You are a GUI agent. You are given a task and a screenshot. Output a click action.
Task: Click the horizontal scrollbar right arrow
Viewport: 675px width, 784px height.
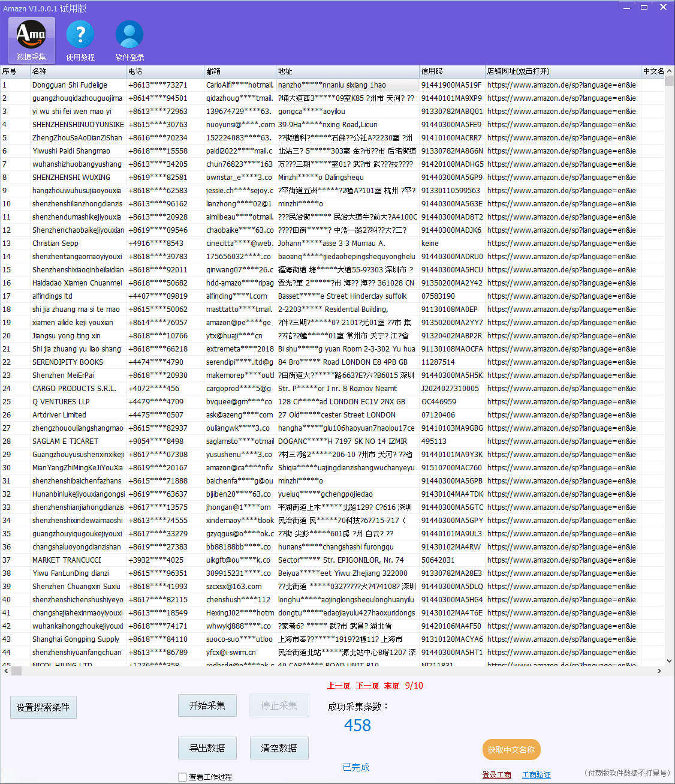point(659,671)
